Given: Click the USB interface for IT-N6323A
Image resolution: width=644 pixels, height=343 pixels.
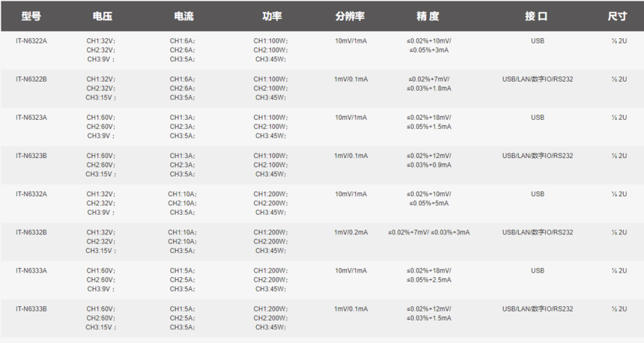Looking at the screenshot, I should [x=537, y=118].
